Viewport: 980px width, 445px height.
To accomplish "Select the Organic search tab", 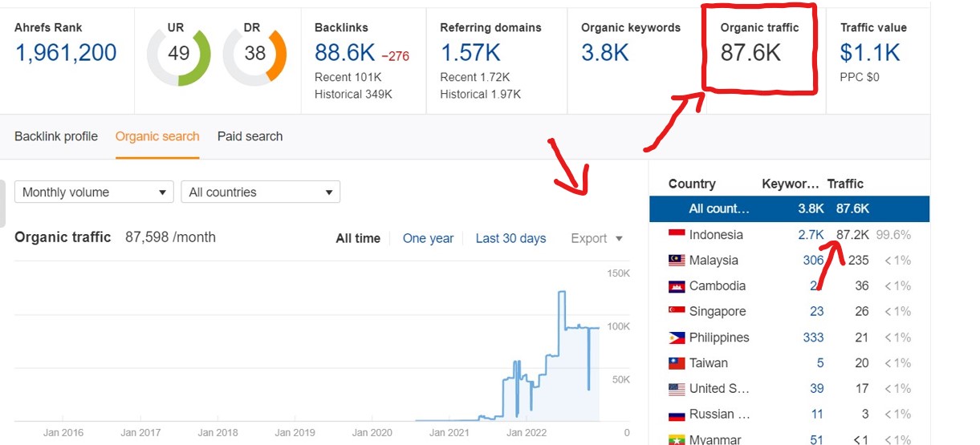I will click(157, 136).
